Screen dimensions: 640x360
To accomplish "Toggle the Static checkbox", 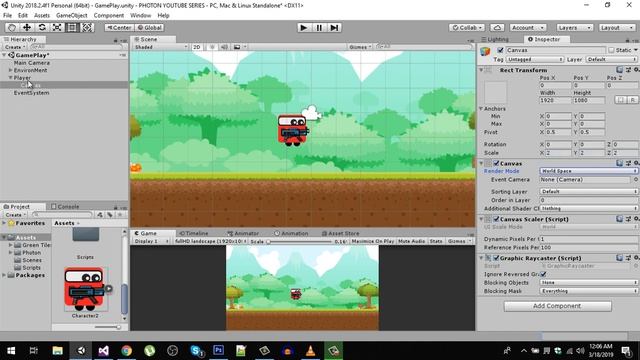I will pos(611,50).
